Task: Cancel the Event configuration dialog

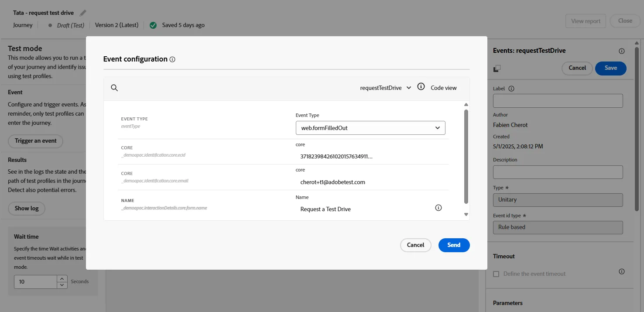Action: pyautogui.click(x=416, y=245)
